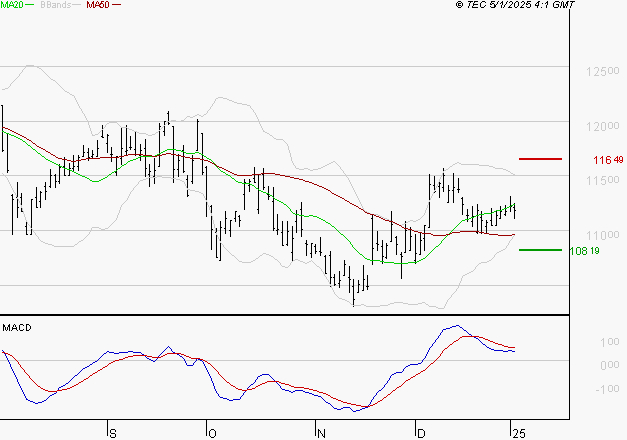The height and width of the screenshot is (440, 627).
Task: Click the N month marker on time axis
Action: [321, 434]
